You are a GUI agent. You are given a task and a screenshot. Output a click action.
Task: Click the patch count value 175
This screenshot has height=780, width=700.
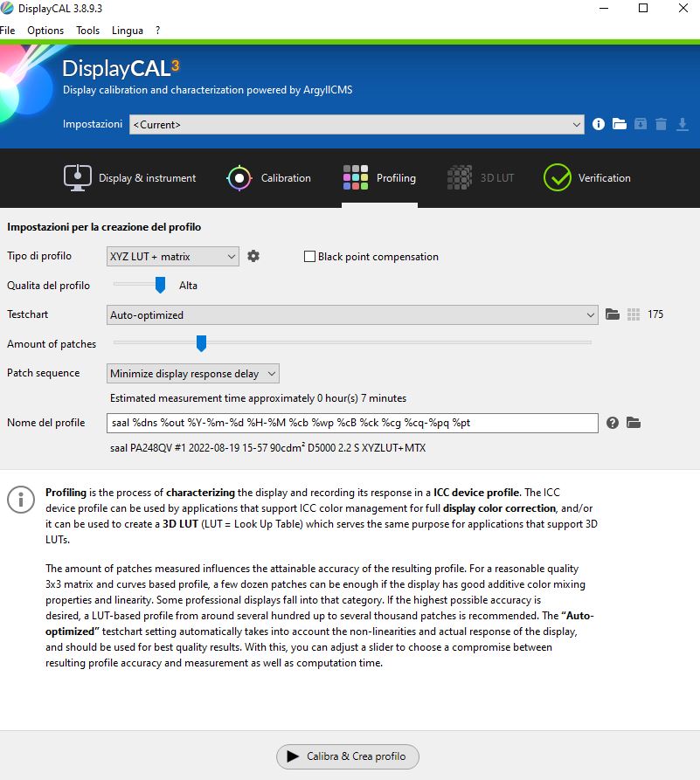pyautogui.click(x=655, y=314)
